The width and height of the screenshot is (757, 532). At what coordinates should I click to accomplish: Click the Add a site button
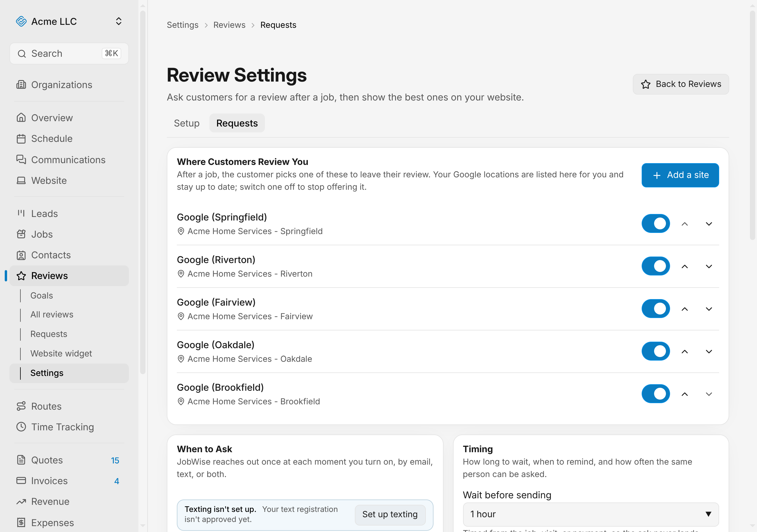680,175
